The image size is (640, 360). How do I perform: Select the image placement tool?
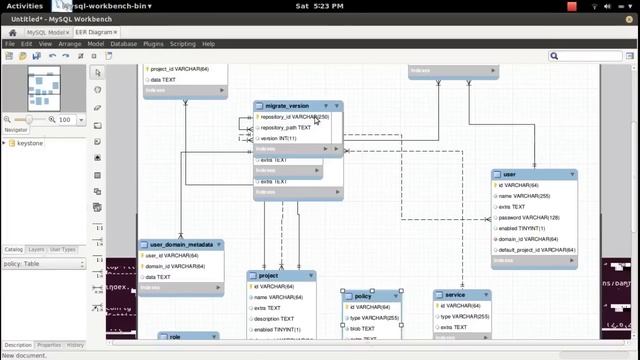[98, 158]
